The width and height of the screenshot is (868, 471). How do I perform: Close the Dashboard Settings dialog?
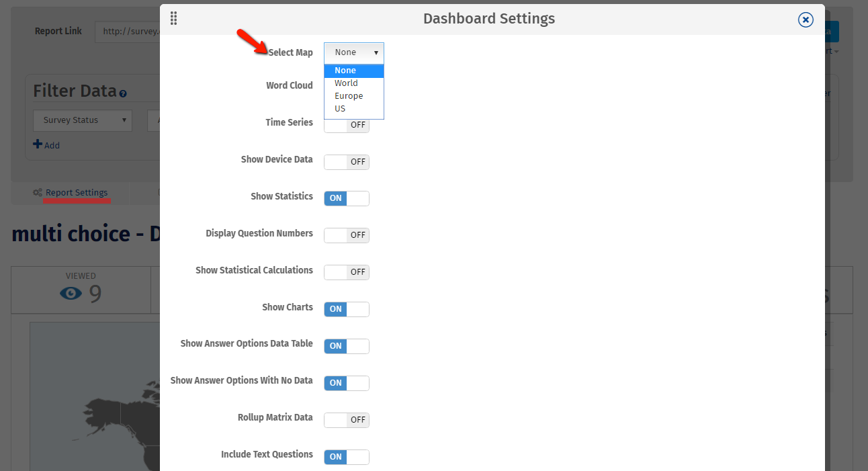(x=806, y=19)
